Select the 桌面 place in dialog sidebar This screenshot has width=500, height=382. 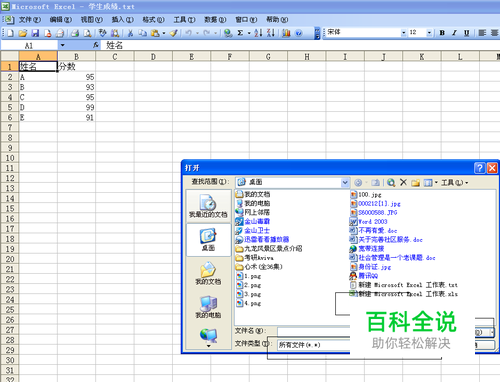pyautogui.click(x=208, y=240)
